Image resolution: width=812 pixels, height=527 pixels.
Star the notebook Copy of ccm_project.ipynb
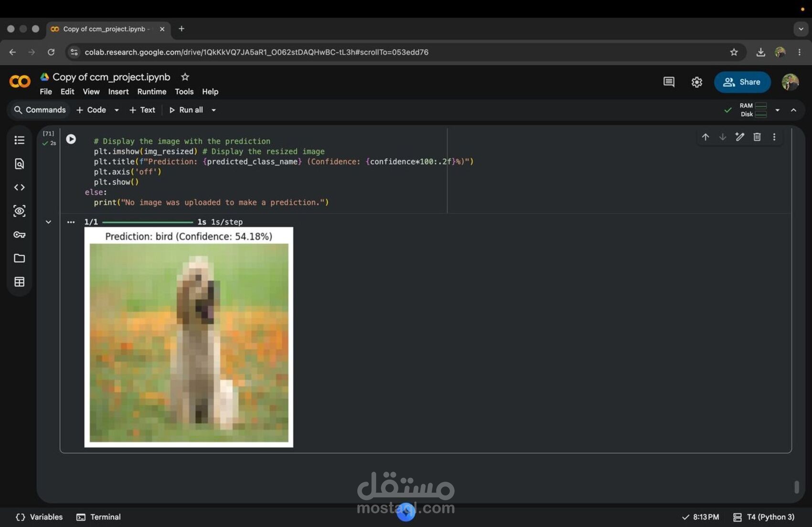[x=185, y=77]
